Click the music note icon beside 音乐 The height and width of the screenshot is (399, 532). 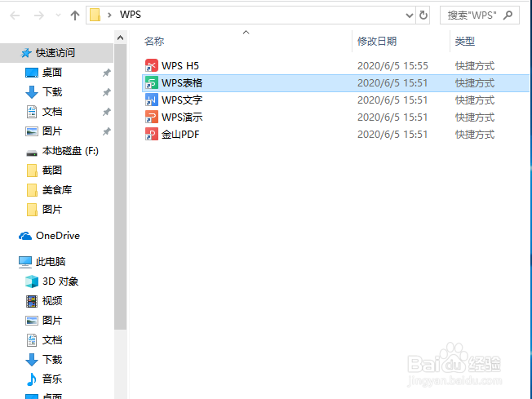pyautogui.click(x=32, y=379)
